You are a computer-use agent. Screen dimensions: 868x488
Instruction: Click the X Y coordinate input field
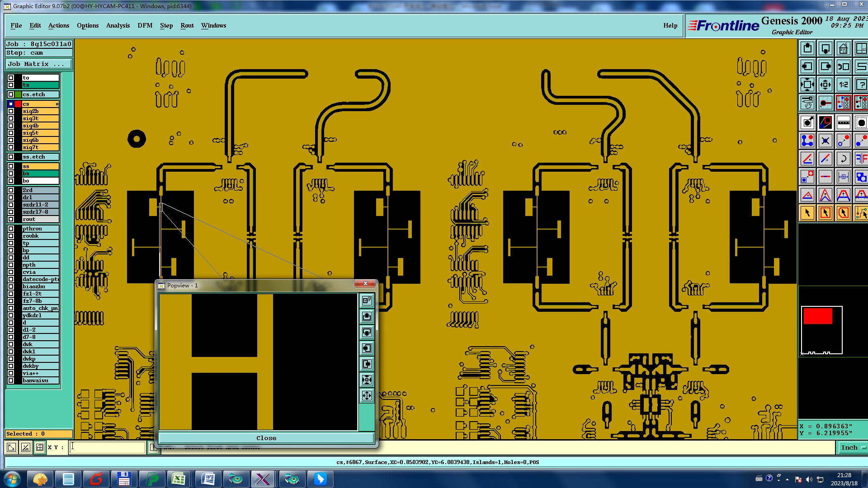tap(107, 447)
